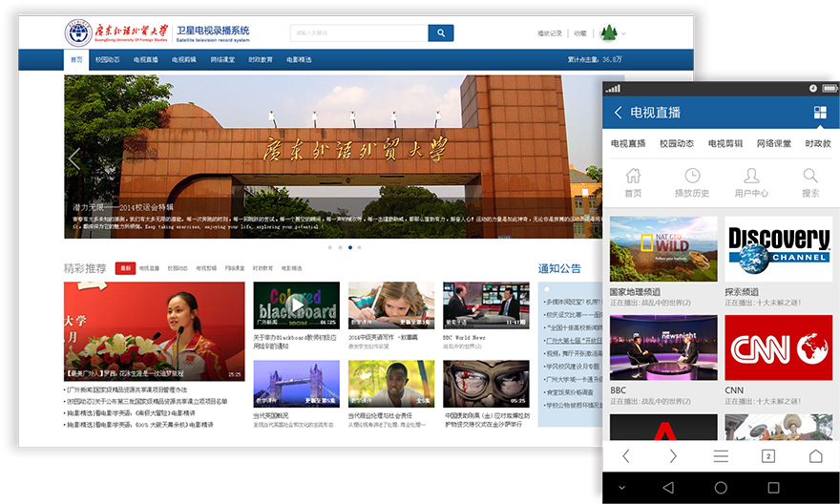Open Nat Geo Wild channel tile
Viewport: 840px width, 504px height.
click(x=663, y=249)
